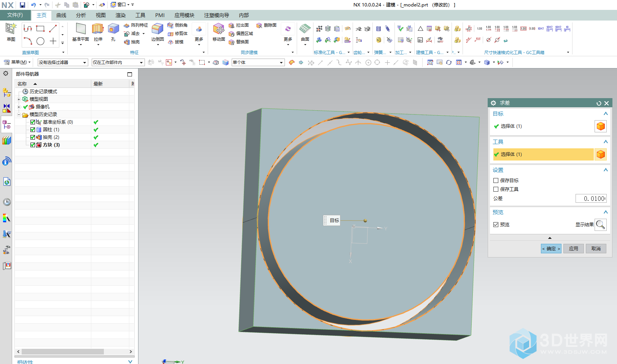This screenshot has height=364, width=617.
Task: Open the selection filter dropdown (没有选择过滤器)
Action: pos(63,62)
